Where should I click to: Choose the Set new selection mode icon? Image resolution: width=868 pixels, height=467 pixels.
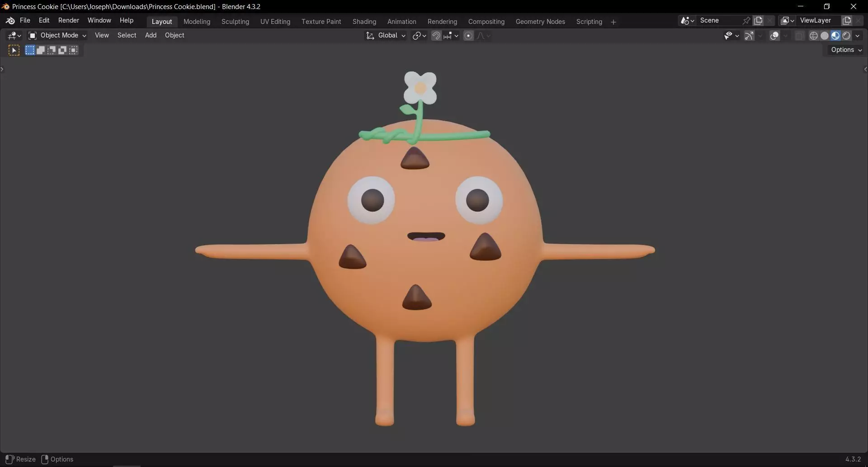(x=30, y=51)
